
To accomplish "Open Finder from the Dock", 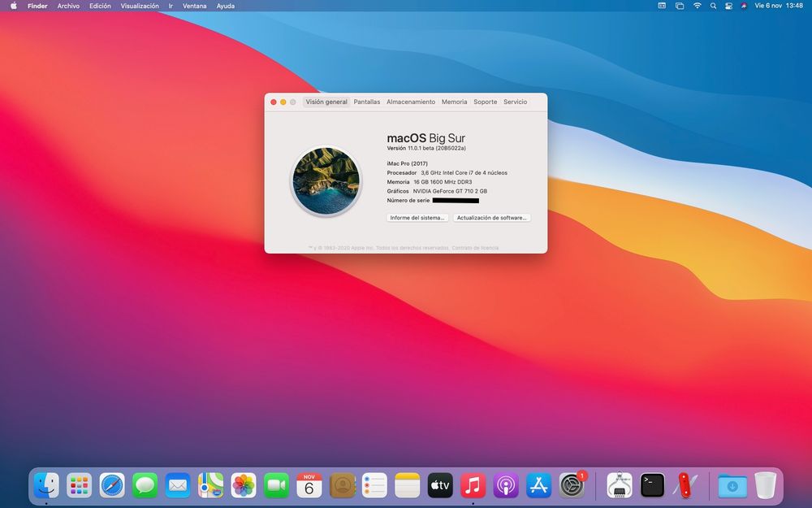I will pyautogui.click(x=46, y=486).
